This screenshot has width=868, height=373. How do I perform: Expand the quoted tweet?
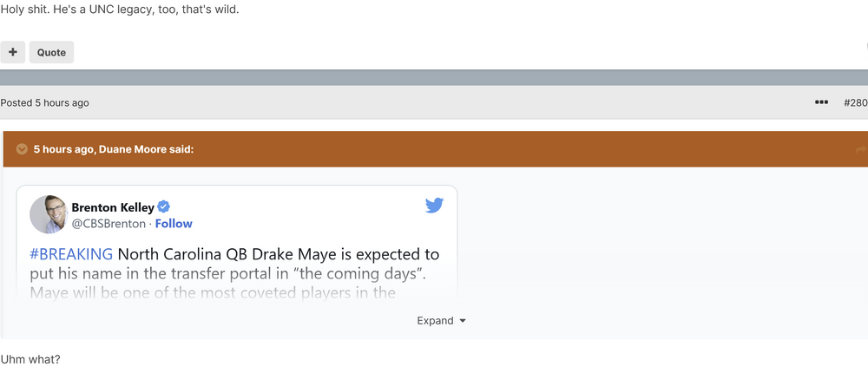click(435, 321)
